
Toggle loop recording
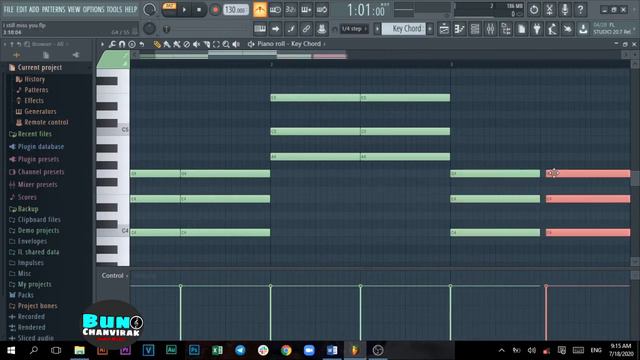[x=322, y=10]
